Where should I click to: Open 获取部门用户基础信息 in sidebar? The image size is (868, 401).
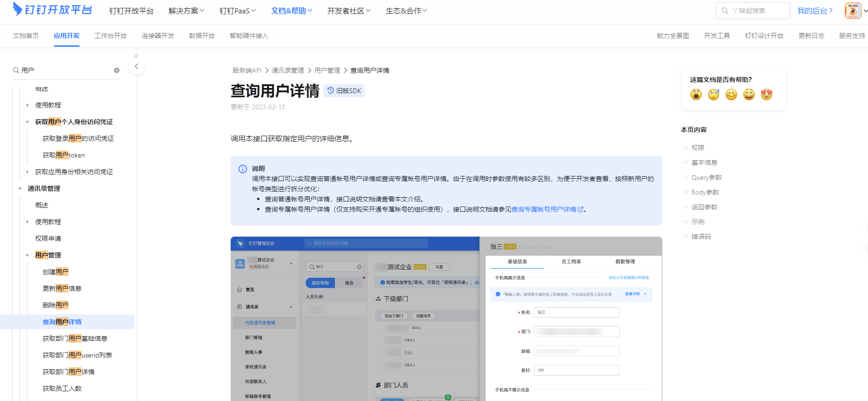(75, 338)
